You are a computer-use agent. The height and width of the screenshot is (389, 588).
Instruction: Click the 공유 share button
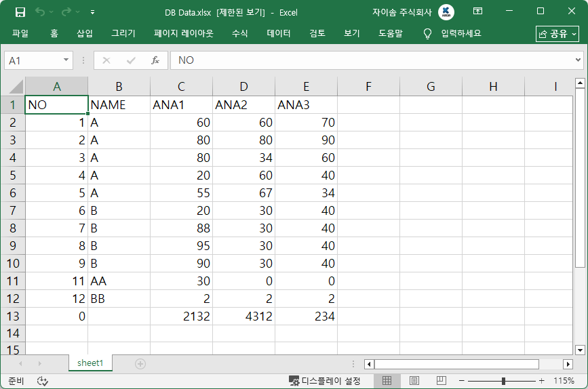pyautogui.click(x=557, y=34)
